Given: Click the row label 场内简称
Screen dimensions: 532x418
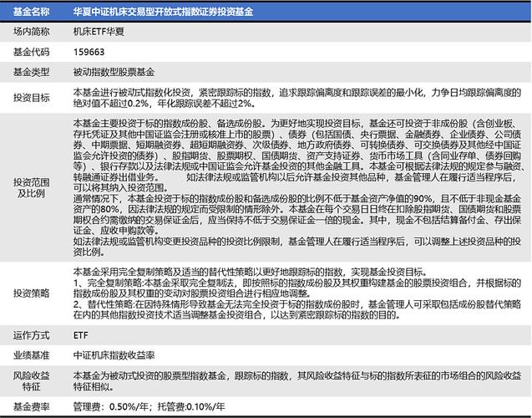Looking at the screenshot, I should click(x=31, y=32).
